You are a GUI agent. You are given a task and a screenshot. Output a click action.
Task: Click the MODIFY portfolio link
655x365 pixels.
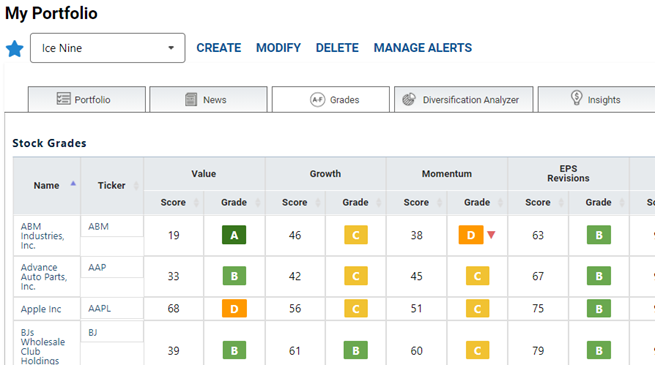point(278,48)
